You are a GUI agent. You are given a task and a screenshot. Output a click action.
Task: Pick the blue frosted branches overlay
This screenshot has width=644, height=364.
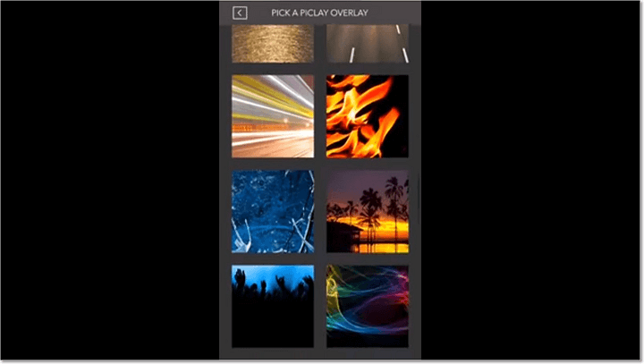coord(273,212)
